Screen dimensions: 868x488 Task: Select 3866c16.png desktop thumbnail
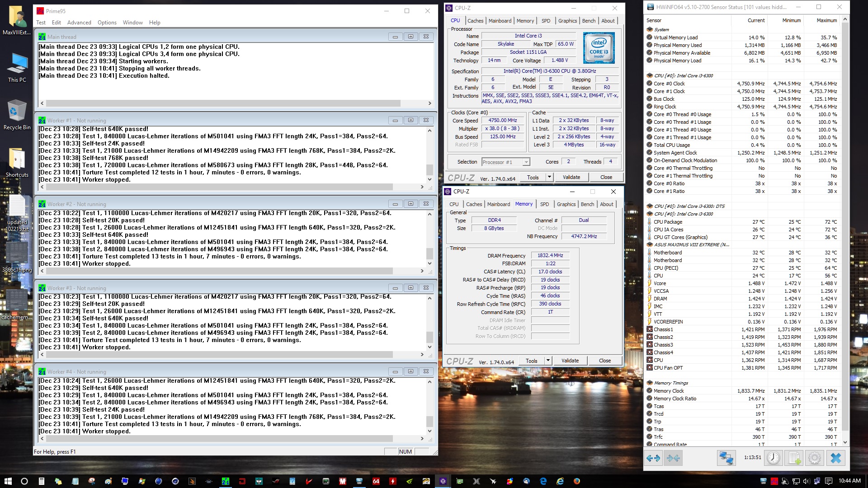tap(17, 258)
